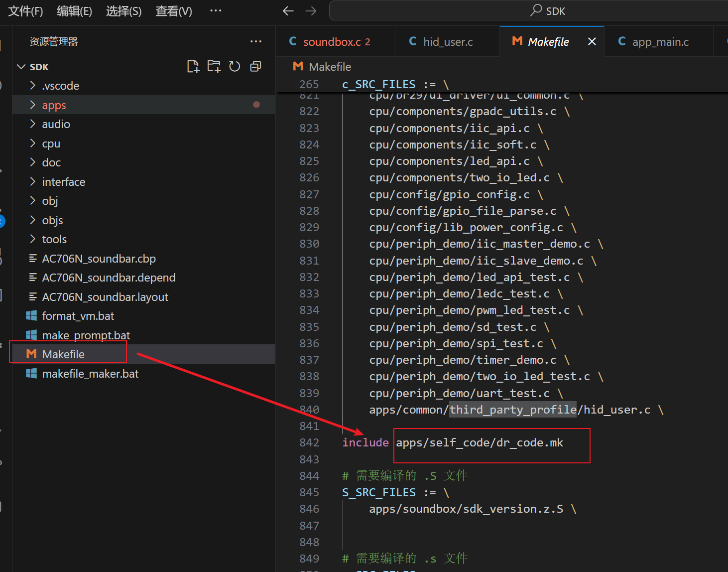Expand the apps folder
728x572 pixels.
[33, 105]
